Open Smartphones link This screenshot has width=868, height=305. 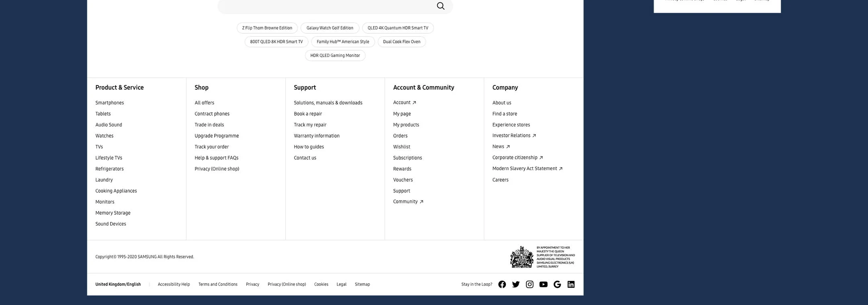tap(110, 103)
